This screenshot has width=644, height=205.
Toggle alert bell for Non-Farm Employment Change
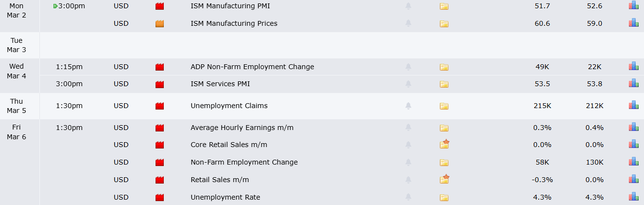point(408,162)
